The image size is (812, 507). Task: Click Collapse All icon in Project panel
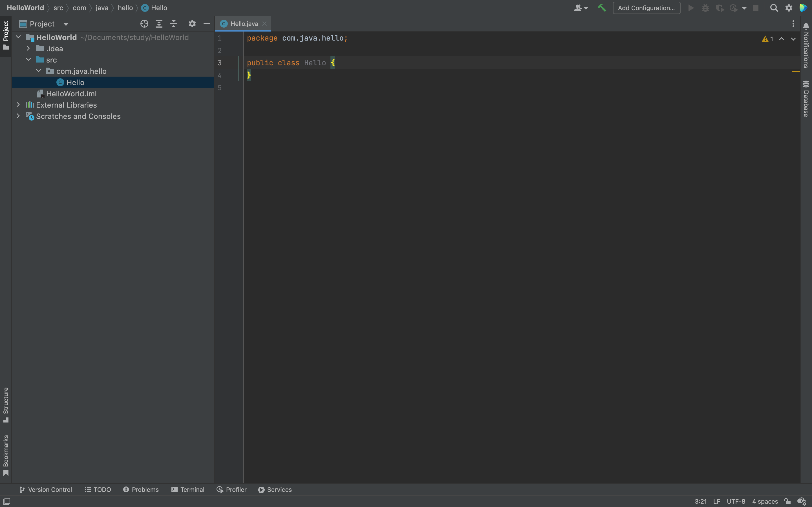173,24
